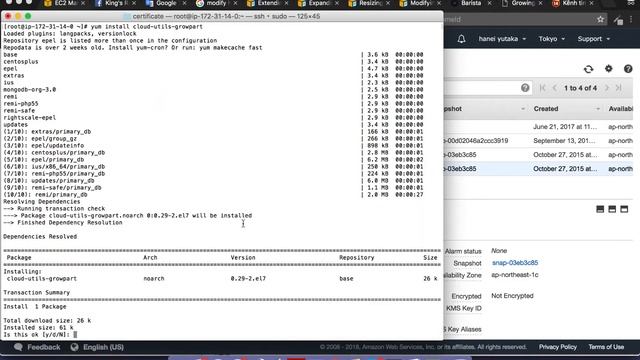Open the Feedback link
The image size is (640, 360).
(37, 347)
